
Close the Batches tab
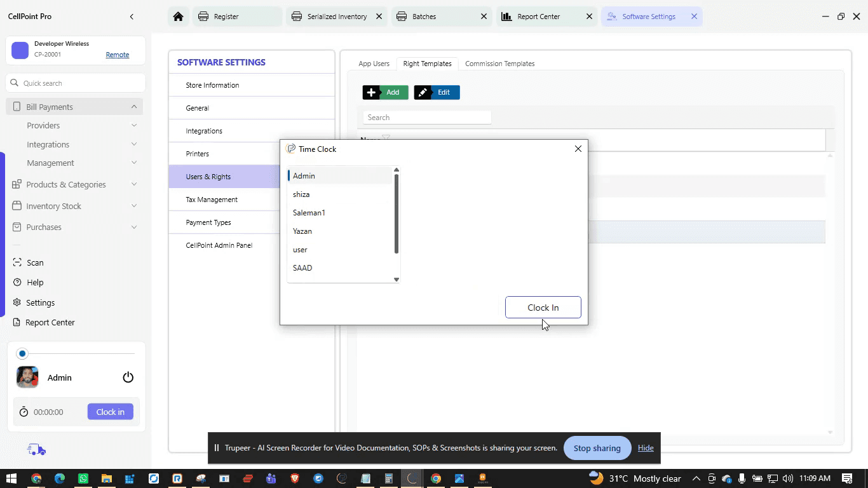[x=484, y=17]
